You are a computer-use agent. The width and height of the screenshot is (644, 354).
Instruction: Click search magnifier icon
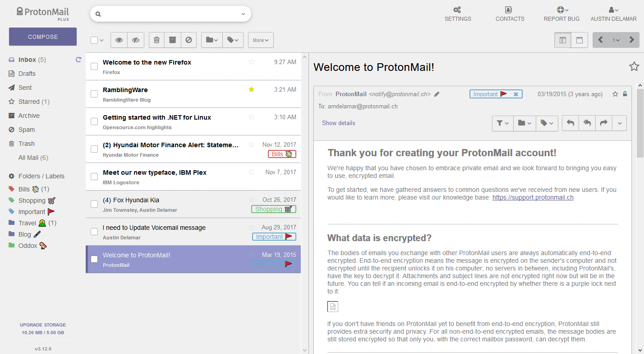98,14
